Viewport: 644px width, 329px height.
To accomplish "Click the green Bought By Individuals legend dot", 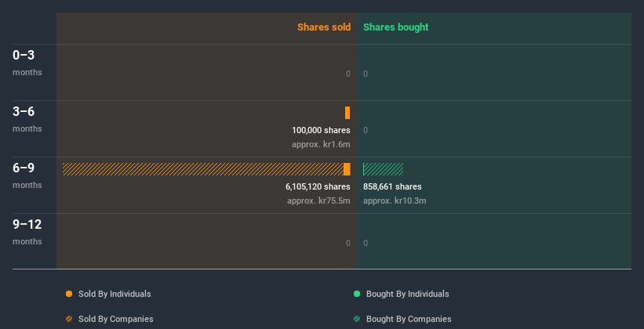I will tap(357, 294).
